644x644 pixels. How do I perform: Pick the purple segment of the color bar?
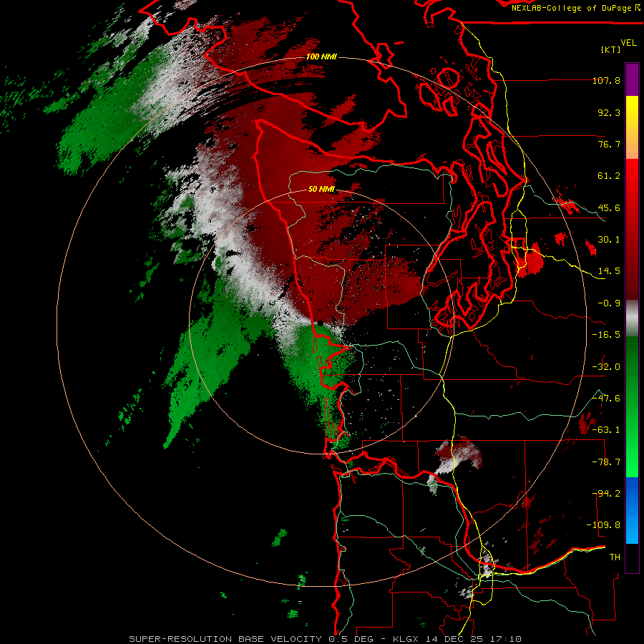coord(632,79)
